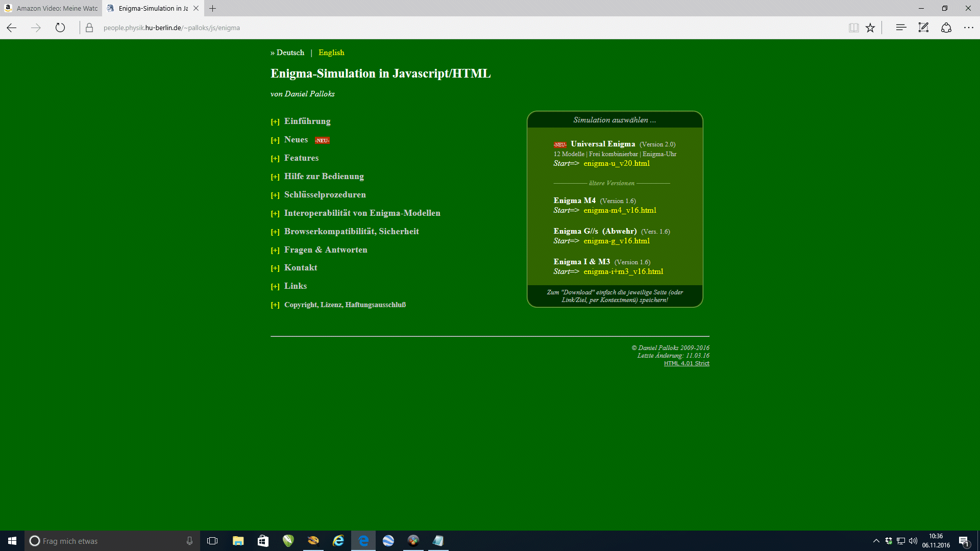Click the volume speaker tray icon

click(x=913, y=541)
